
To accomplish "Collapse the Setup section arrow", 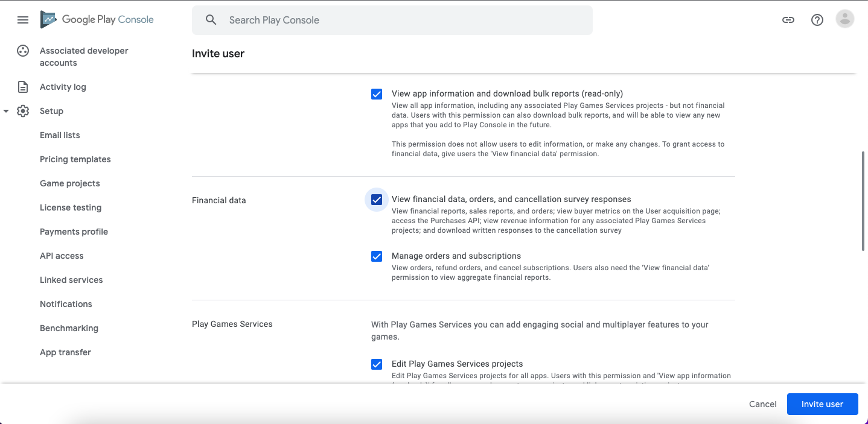I will [6, 111].
